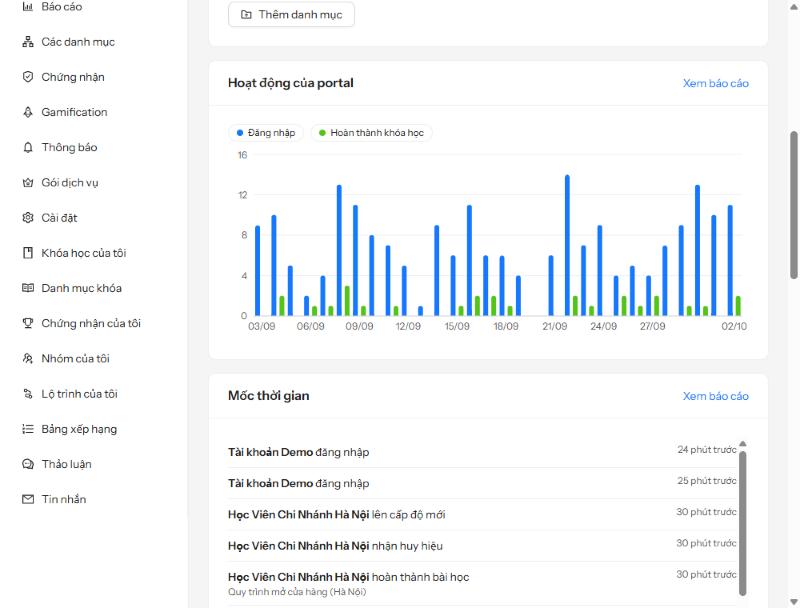Click the hoàn thành bài học timeline entry

tap(482, 584)
